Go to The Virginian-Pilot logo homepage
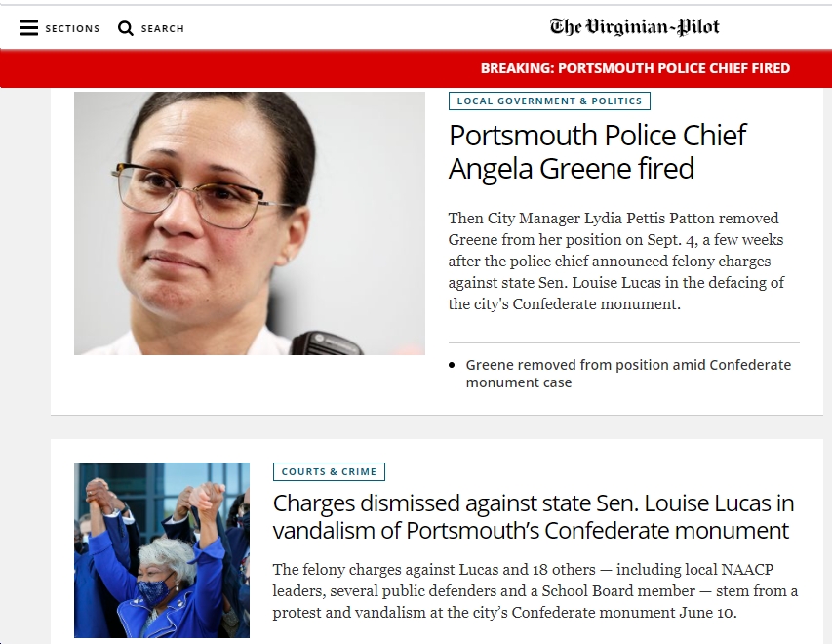832x644 pixels. pos(635,27)
